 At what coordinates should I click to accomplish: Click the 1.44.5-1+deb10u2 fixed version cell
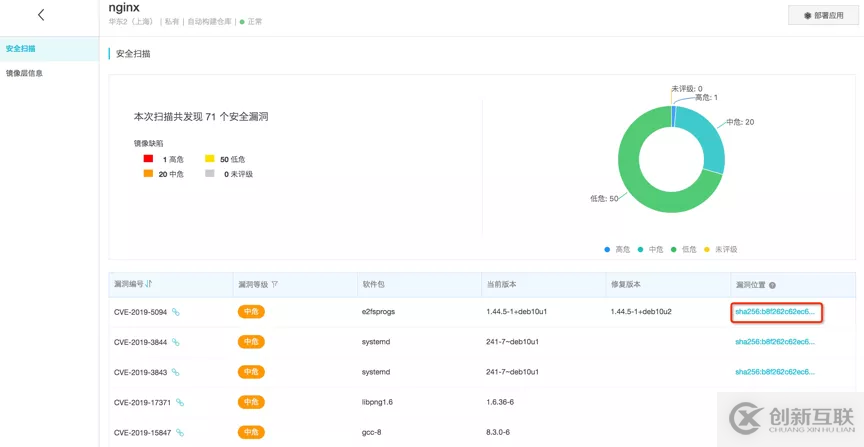(x=641, y=311)
